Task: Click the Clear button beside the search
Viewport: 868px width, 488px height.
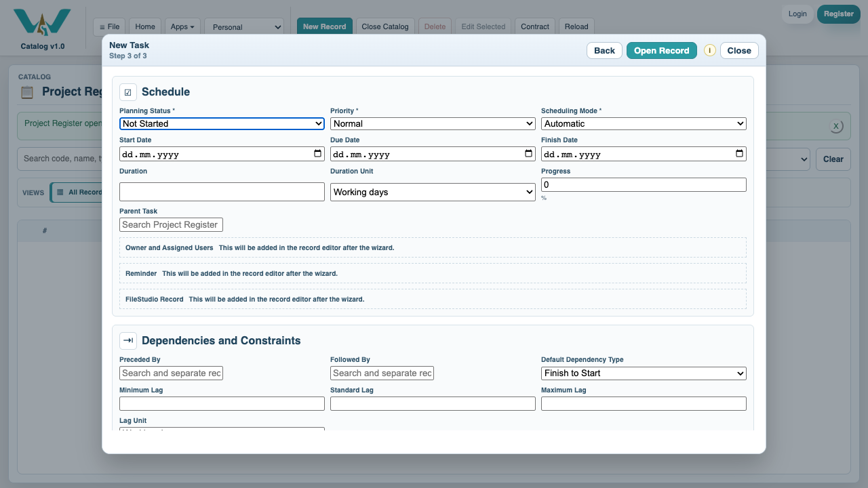Action: tap(833, 159)
